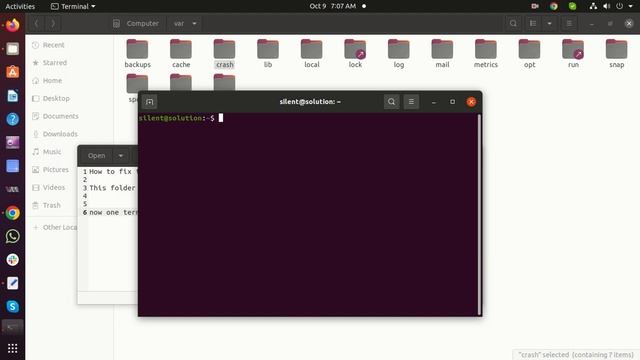Open WhatsApp from the dock
Viewport: 640px width, 360px height.
13,236
